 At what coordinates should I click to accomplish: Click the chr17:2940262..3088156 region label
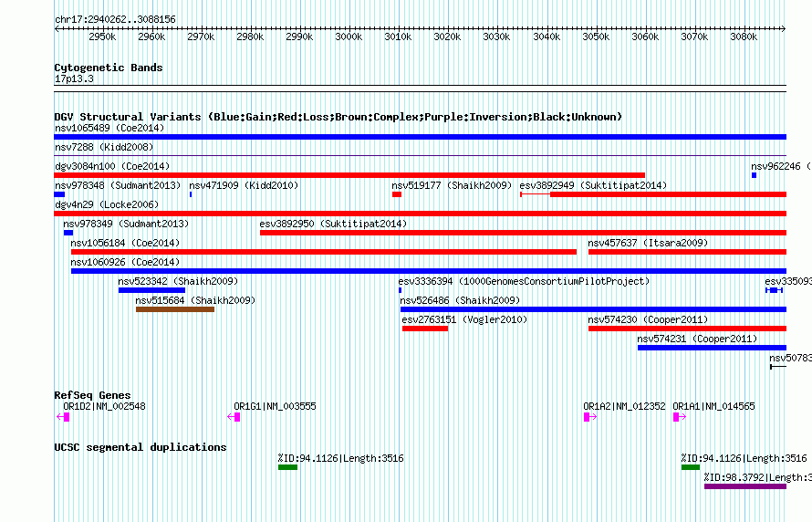[115, 20]
